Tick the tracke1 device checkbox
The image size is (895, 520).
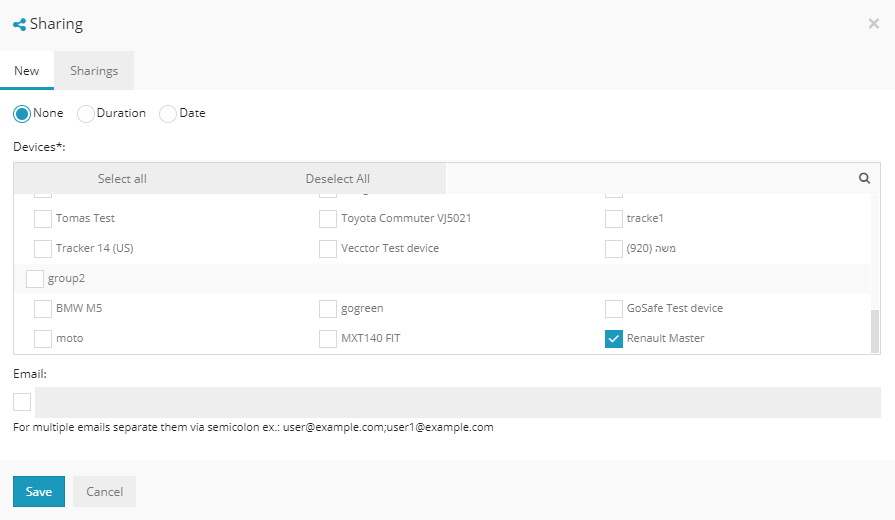[614, 219]
